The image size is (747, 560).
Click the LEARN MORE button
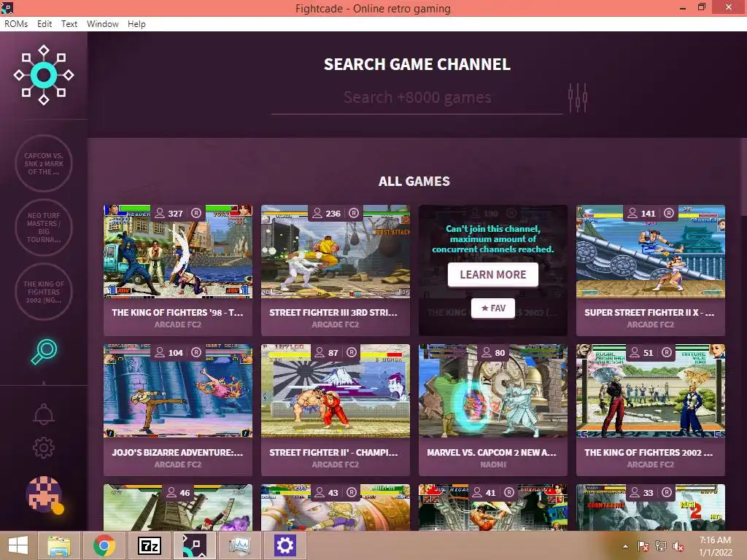[x=493, y=275]
